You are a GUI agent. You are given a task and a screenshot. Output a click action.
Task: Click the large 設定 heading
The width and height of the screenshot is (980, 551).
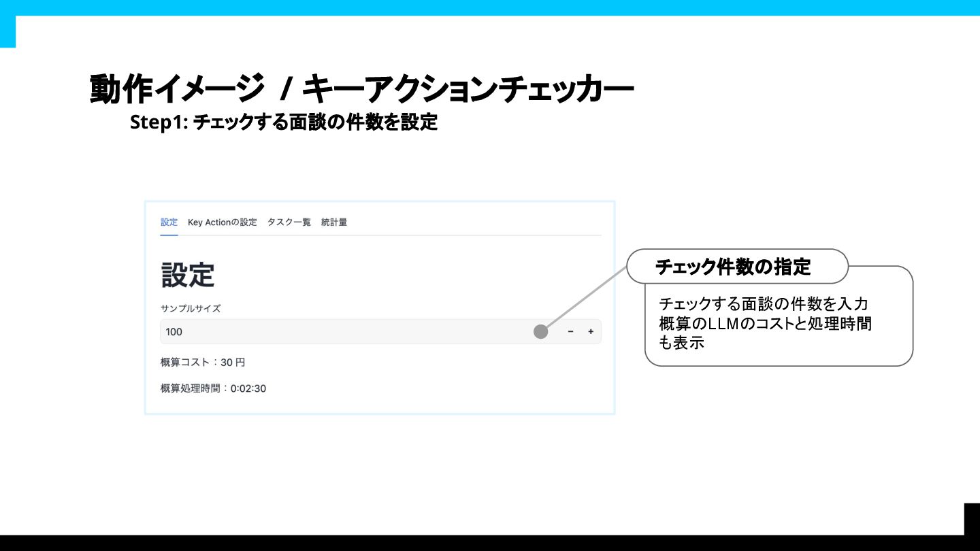click(188, 275)
